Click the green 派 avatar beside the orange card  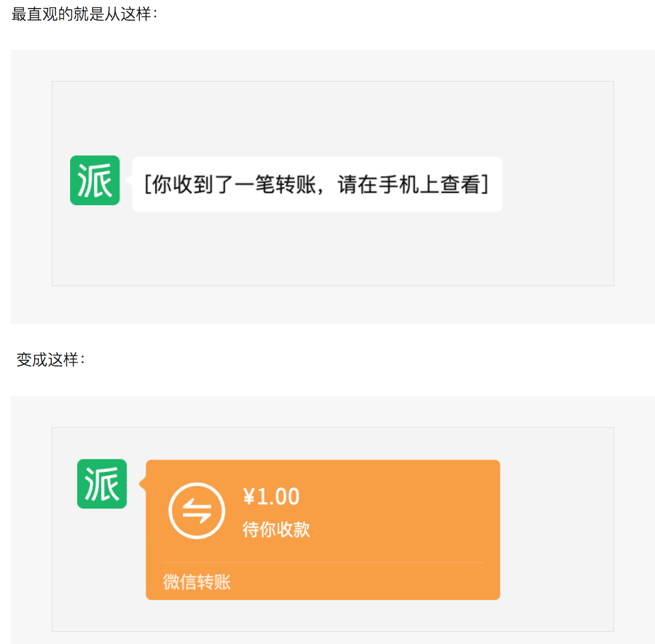tap(102, 484)
